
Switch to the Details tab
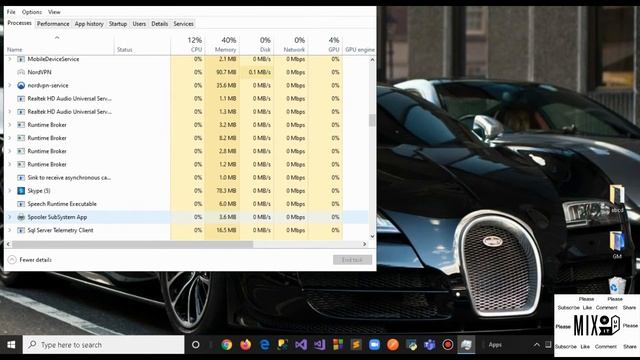160,24
